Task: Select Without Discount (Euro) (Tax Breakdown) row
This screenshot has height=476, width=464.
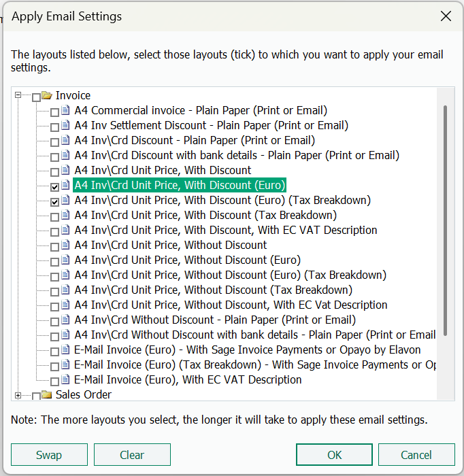Action: click(231, 275)
